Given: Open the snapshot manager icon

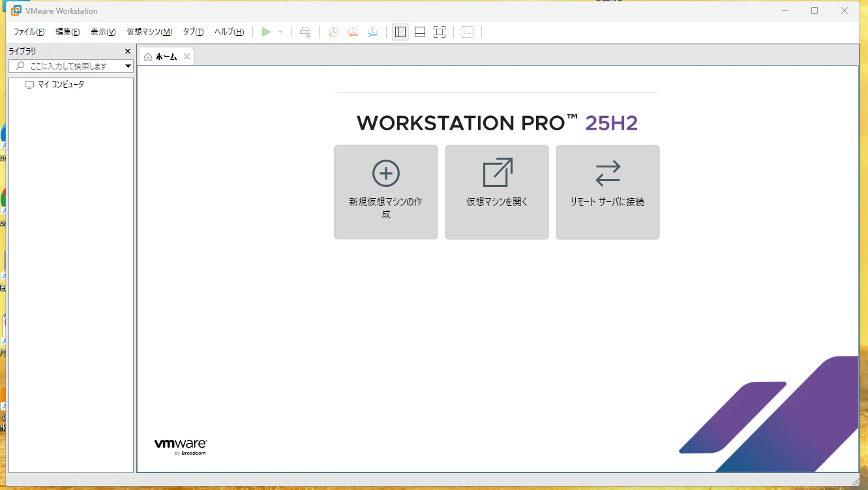Looking at the screenshot, I should coord(372,32).
